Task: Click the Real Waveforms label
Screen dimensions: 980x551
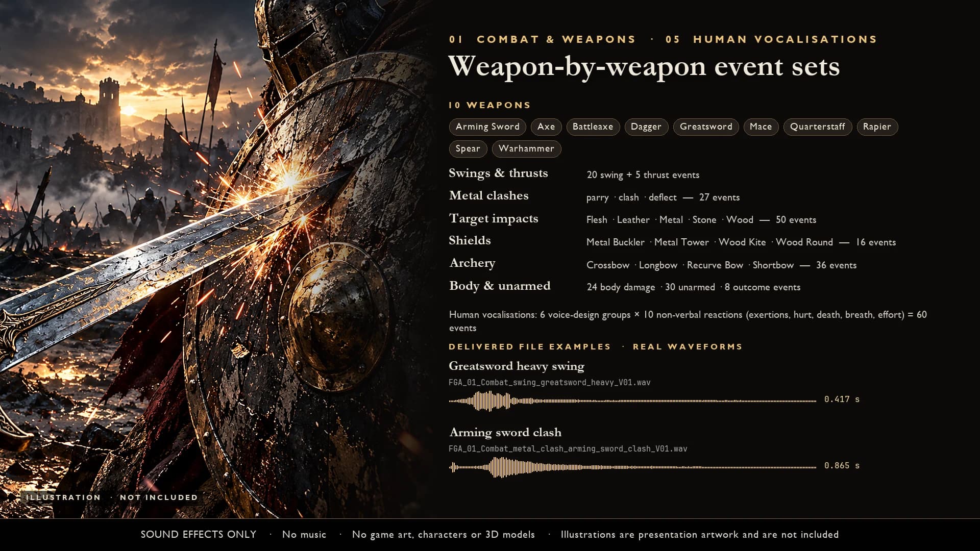Action: (688, 347)
